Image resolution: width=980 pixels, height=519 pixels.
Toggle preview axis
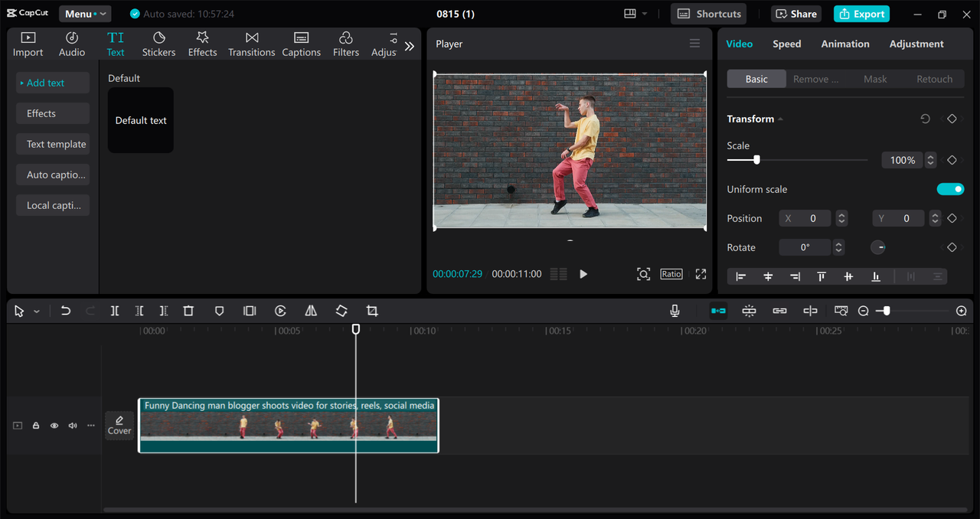click(x=810, y=311)
